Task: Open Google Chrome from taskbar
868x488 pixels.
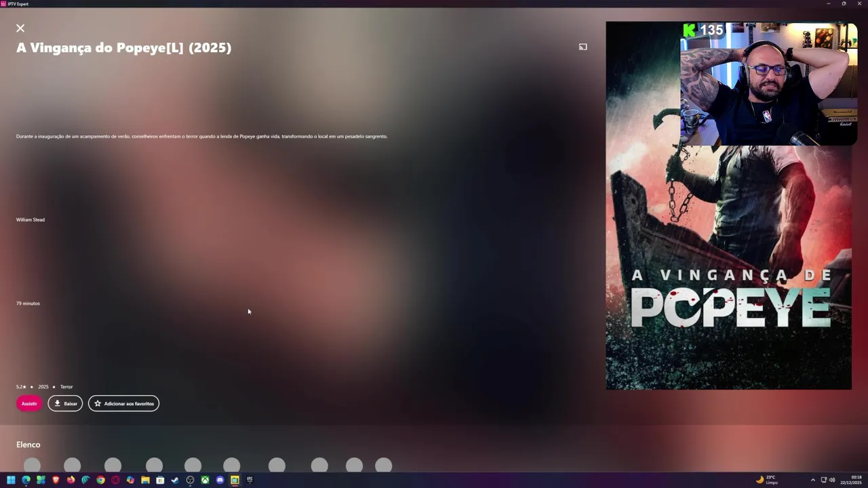Action: click(x=100, y=480)
